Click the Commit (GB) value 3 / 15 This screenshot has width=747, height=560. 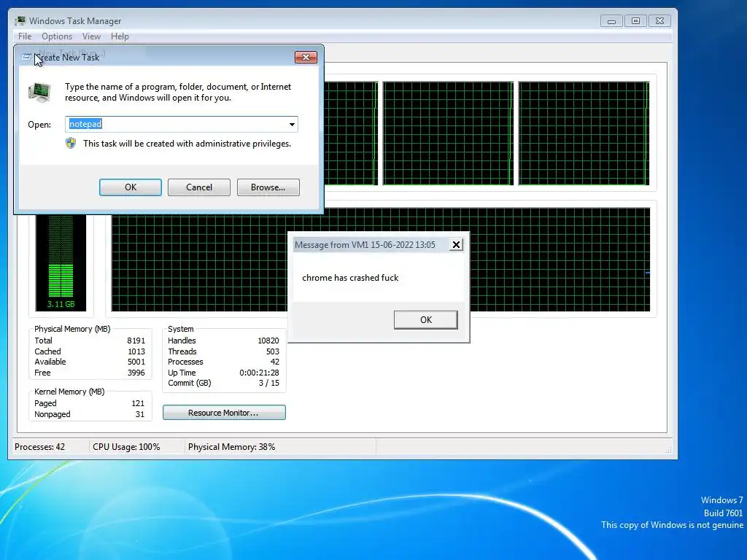tap(268, 383)
